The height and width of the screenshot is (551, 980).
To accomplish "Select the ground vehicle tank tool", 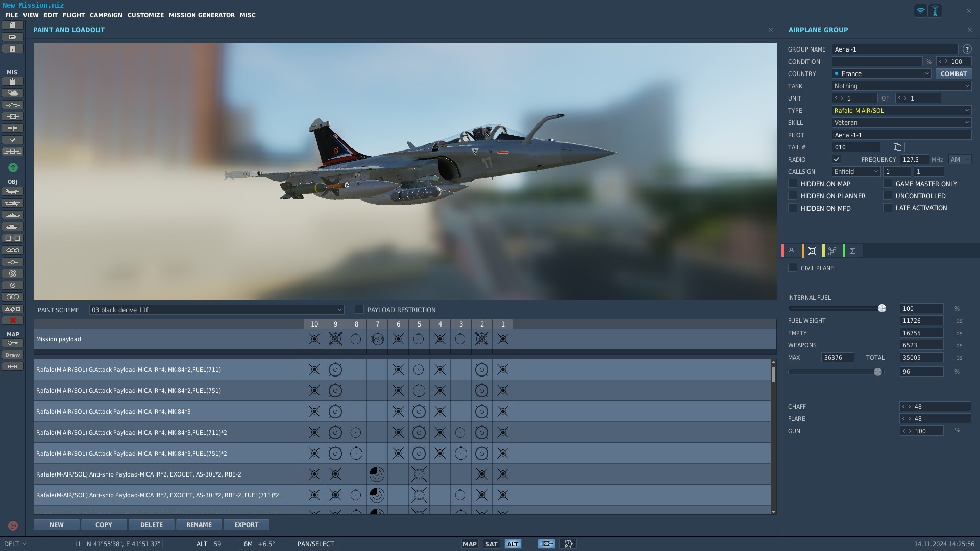I will (x=13, y=227).
